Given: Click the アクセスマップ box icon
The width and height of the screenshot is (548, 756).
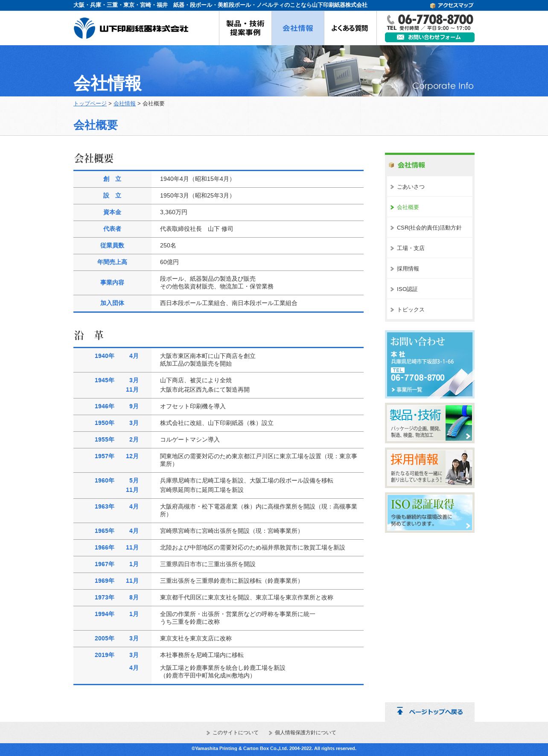Looking at the screenshot, I should [x=432, y=6].
